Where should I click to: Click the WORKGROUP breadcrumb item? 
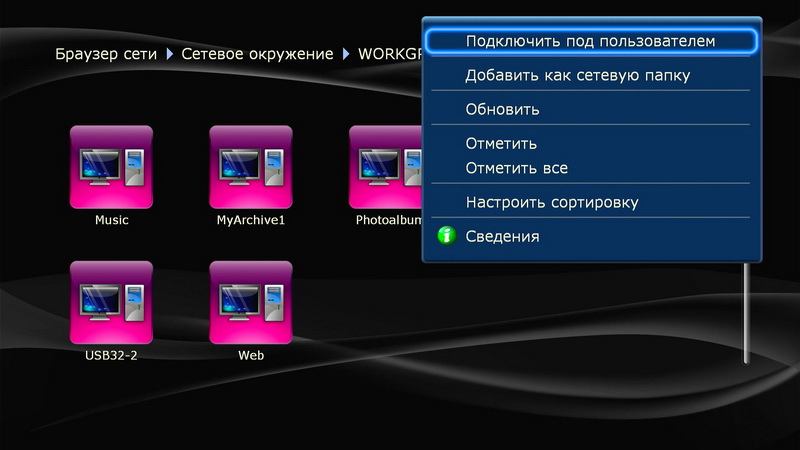[x=388, y=53]
